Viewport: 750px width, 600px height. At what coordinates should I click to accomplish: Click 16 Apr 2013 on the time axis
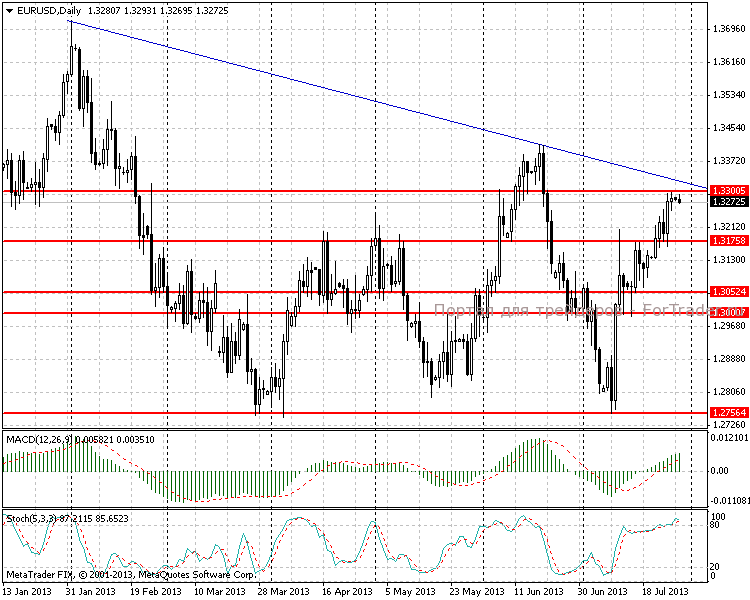click(x=347, y=591)
